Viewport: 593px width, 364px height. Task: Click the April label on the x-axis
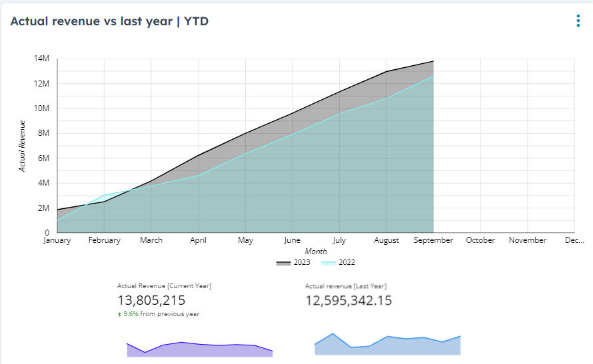click(x=198, y=240)
